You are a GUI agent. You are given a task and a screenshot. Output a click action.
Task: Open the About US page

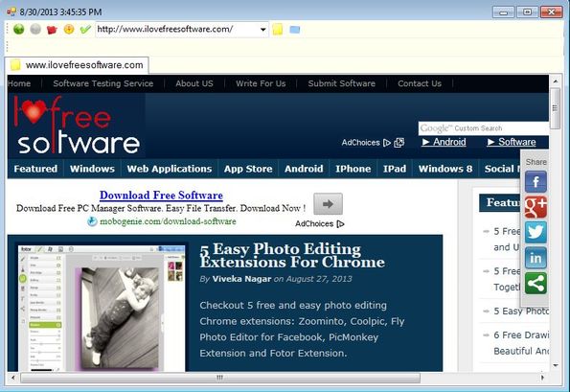pos(194,83)
